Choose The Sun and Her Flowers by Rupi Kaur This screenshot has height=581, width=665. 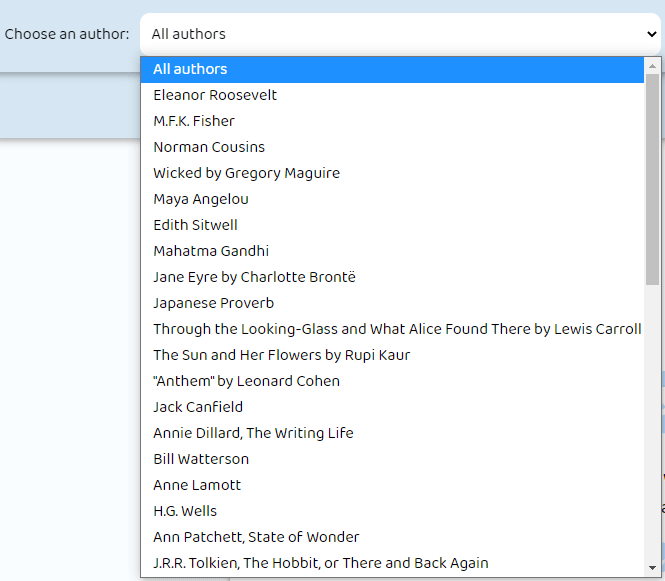point(392,355)
